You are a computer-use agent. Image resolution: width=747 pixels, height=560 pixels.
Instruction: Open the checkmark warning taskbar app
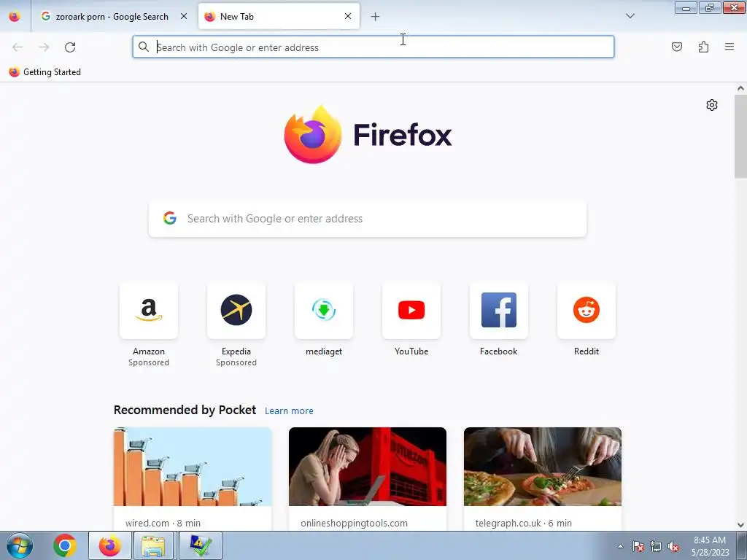pos(201,545)
